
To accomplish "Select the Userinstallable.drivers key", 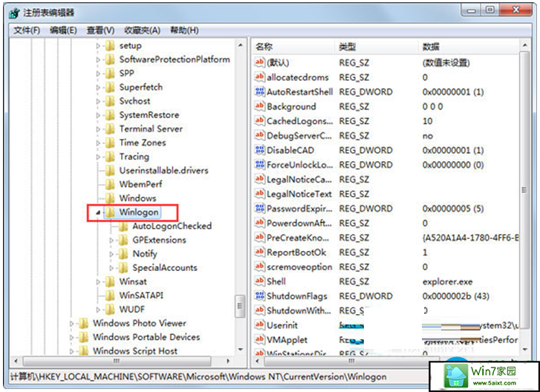I will click(163, 171).
